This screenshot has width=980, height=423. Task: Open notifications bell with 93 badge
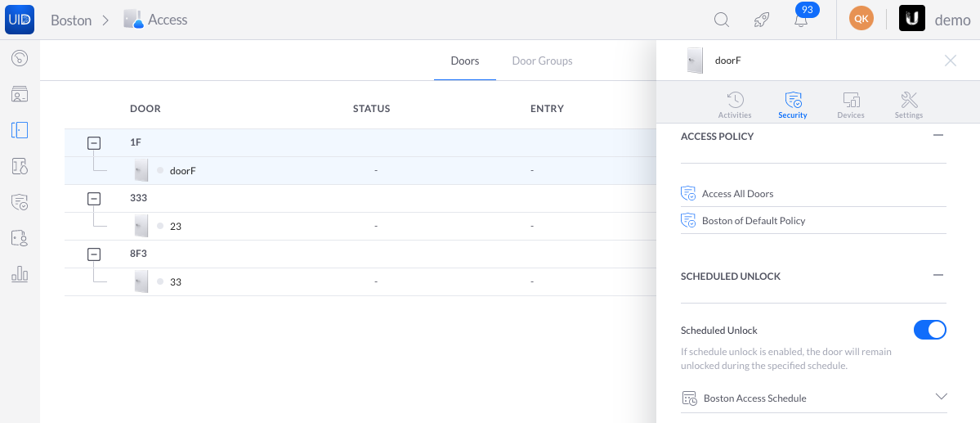point(801,19)
